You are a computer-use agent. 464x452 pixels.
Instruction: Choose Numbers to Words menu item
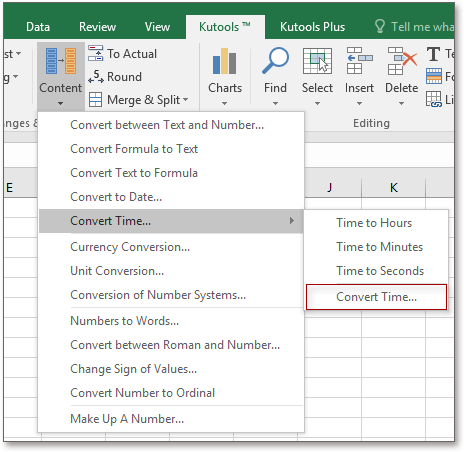pos(171,321)
